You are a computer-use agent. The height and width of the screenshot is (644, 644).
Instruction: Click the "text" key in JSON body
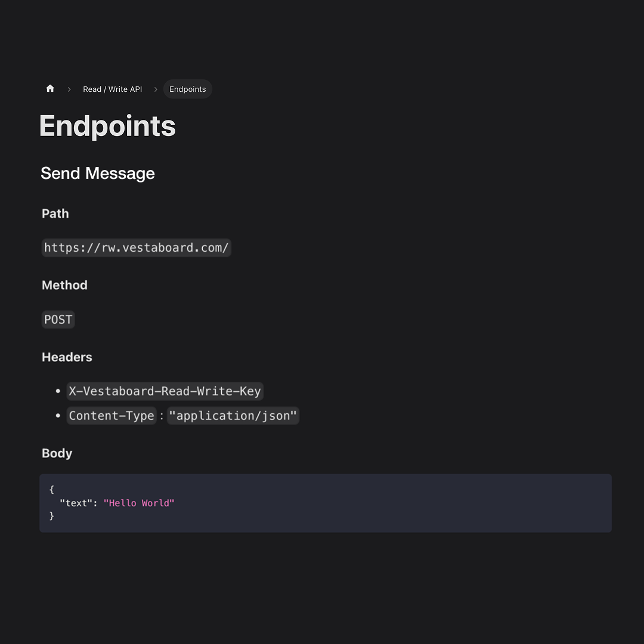(x=76, y=503)
